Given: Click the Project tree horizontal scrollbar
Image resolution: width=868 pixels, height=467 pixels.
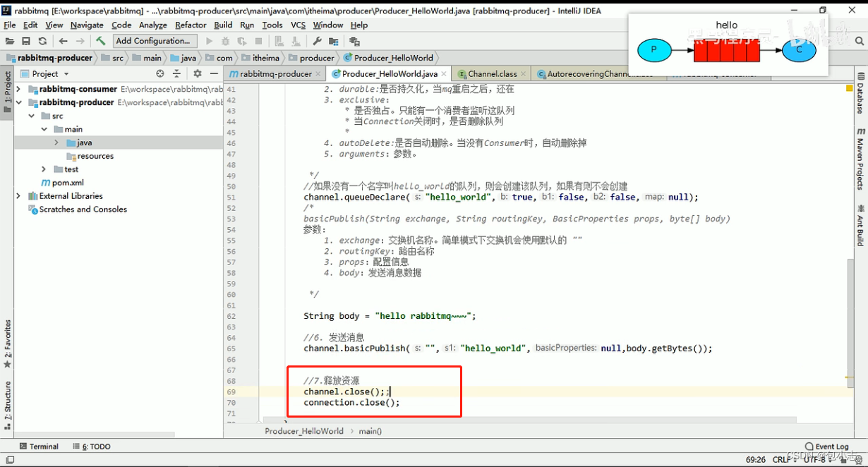Looking at the screenshot, I should 95,435.
